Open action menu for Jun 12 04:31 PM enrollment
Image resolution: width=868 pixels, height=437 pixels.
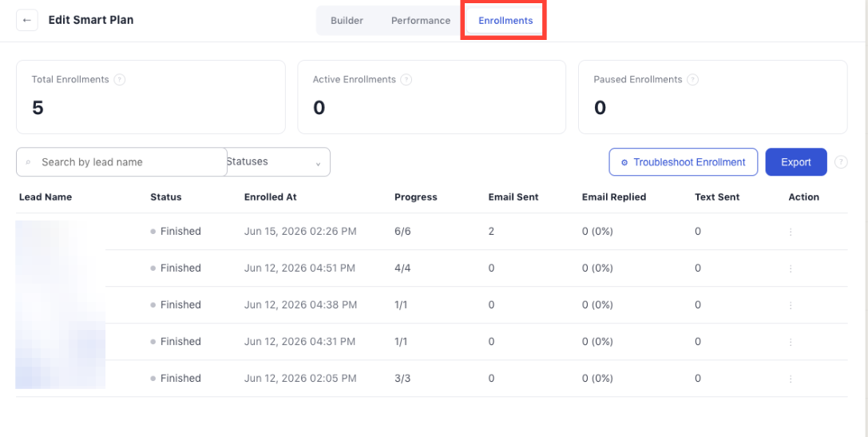[791, 342]
